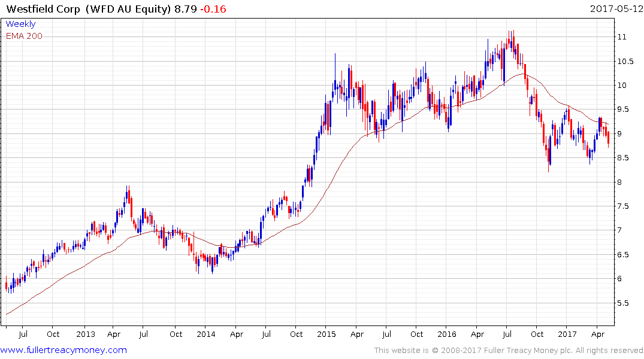This screenshot has width=644, height=359.
Task: Click the 2017 year label on time axis
Action: 567,334
